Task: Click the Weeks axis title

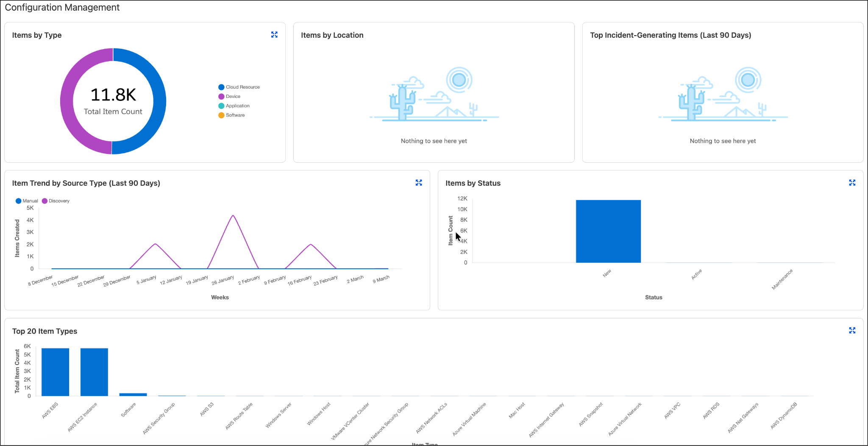Action: [x=220, y=297]
